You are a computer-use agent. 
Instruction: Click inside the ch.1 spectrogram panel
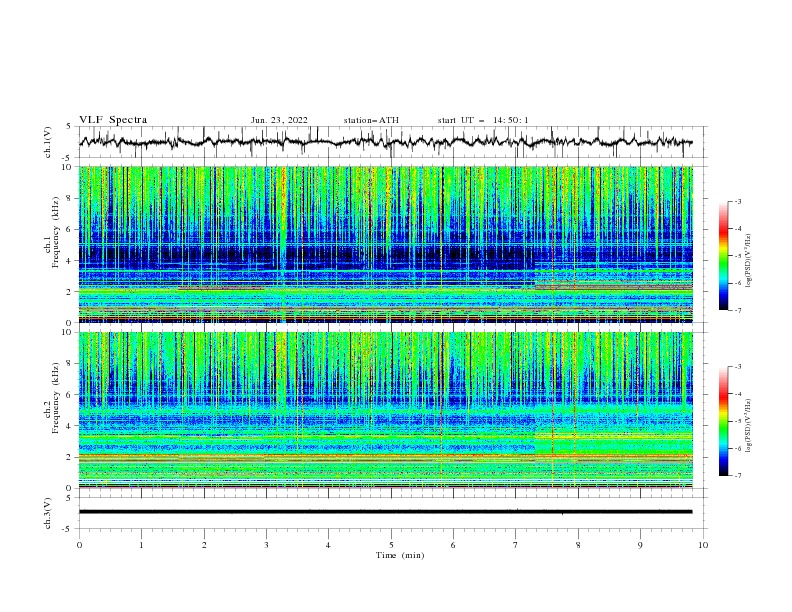(x=385, y=244)
